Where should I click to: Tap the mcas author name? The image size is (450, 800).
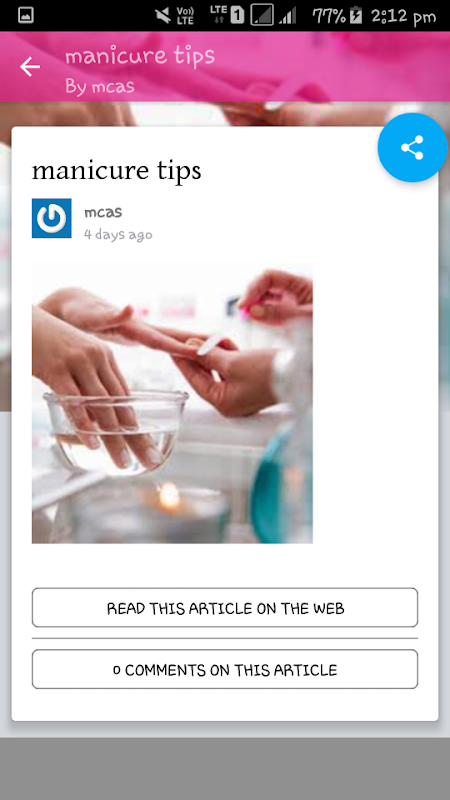point(103,212)
